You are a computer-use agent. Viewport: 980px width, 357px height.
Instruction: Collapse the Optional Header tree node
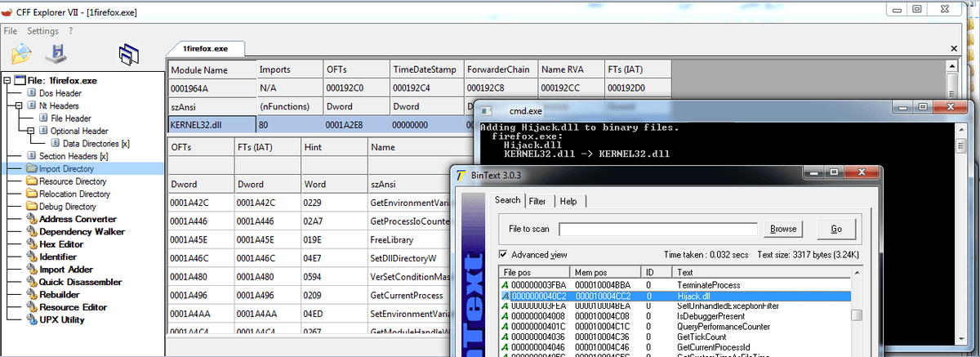[x=30, y=131]
